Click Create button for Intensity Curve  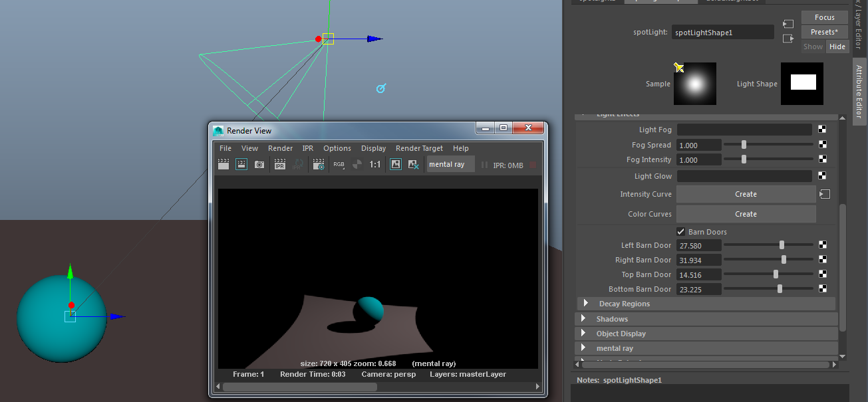[746, 194]
